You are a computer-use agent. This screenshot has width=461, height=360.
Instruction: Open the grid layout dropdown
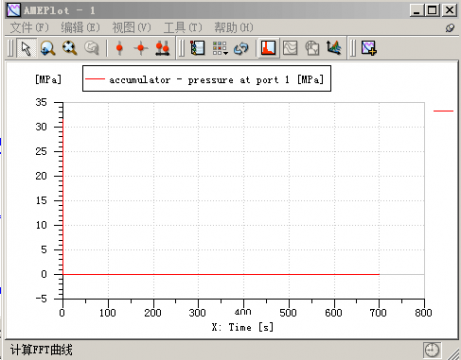(220, 48)
